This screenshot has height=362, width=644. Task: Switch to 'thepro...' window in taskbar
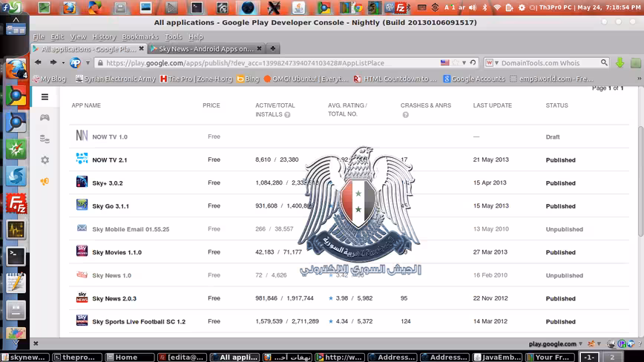[x=77, y=357]
